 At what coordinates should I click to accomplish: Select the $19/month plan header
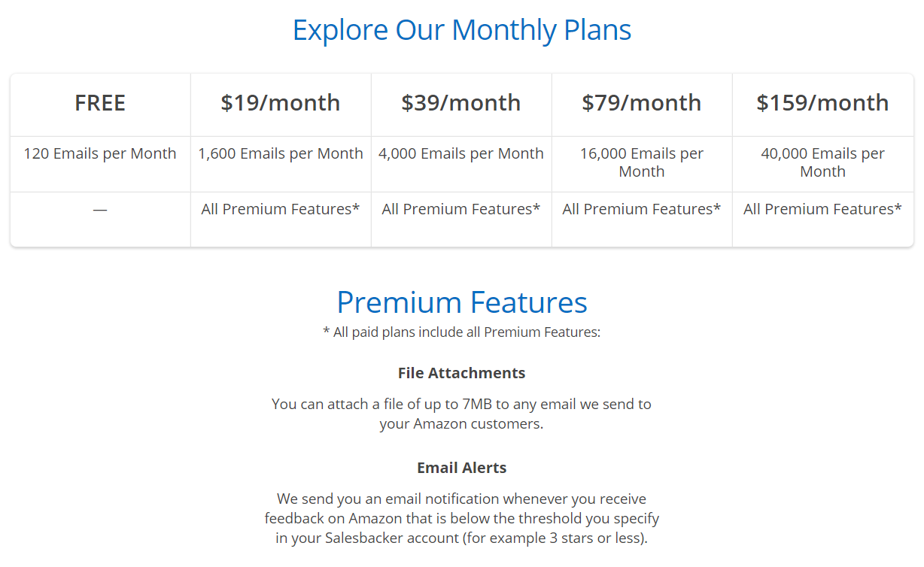(x=281, y=103)
